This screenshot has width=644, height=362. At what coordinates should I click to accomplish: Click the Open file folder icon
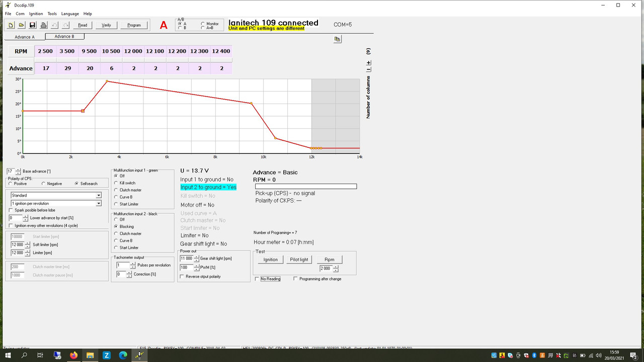pos(22,25)
